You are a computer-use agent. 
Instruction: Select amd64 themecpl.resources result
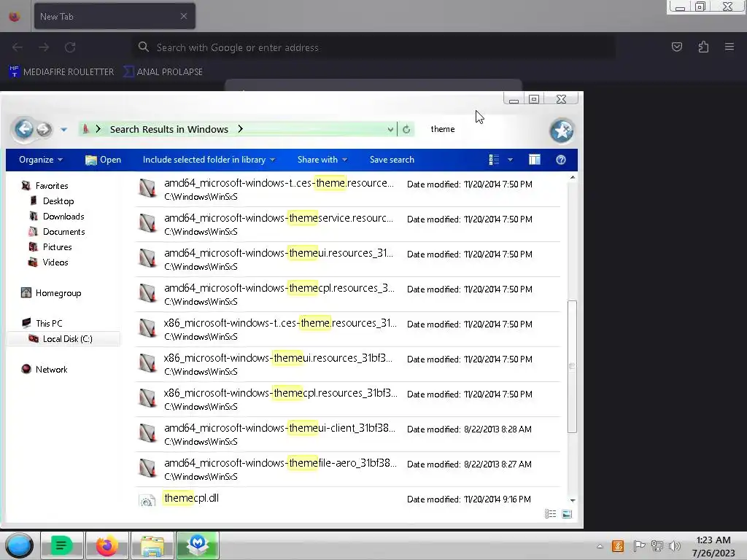tap(348, 295)
